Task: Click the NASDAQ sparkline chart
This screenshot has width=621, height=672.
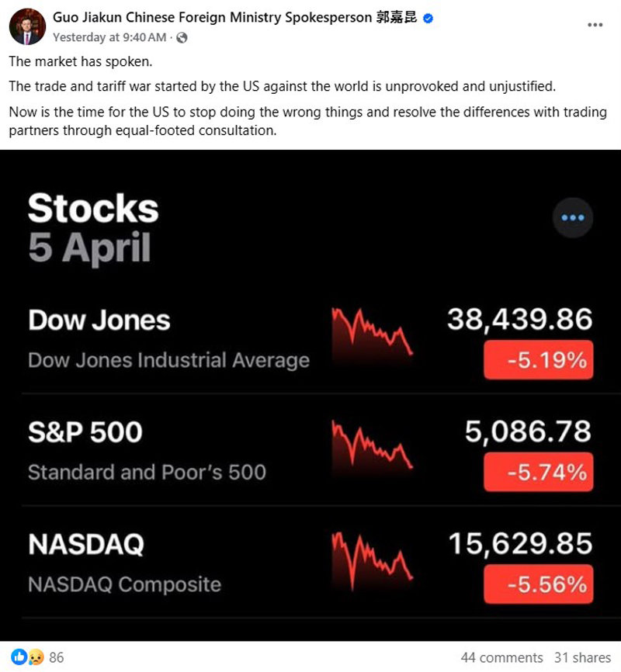Action: click(372, 556)
